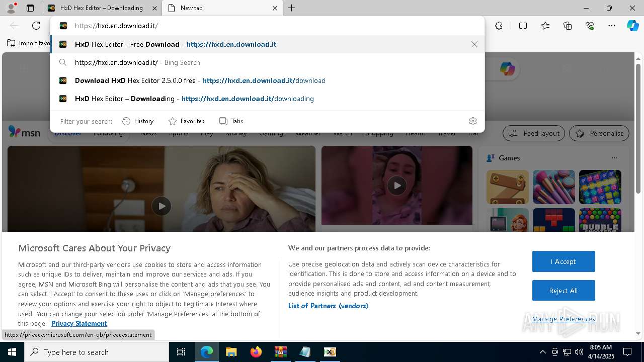Click I Accept privacy button
The height and width of the screenshot is (362, 644).
pyautogui.click(x=563, y=261)
